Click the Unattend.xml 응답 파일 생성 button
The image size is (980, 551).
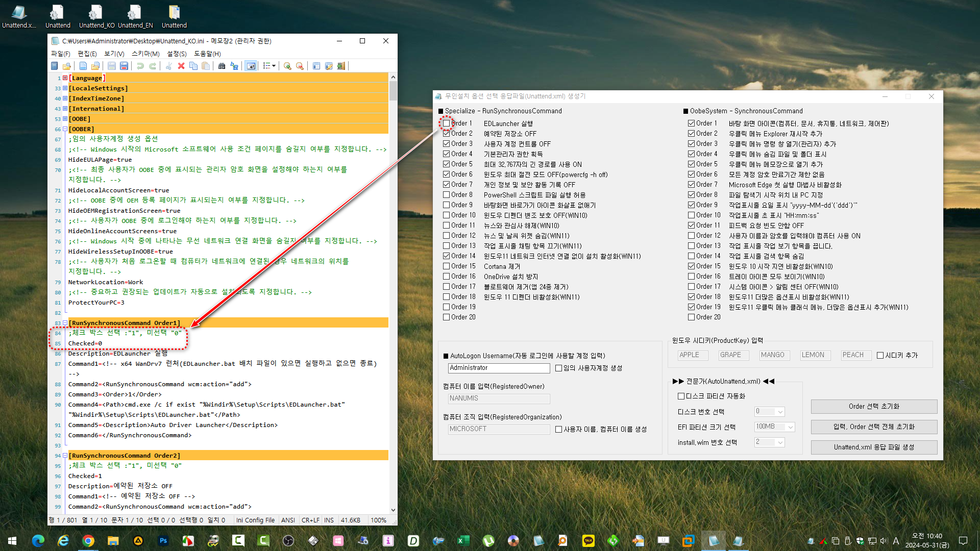tap(874, 447)
